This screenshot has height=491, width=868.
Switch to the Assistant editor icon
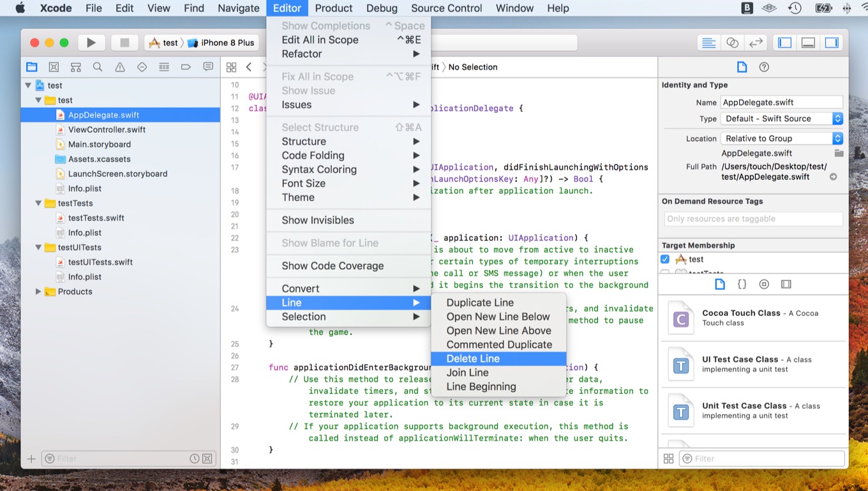tap(732, 42)
